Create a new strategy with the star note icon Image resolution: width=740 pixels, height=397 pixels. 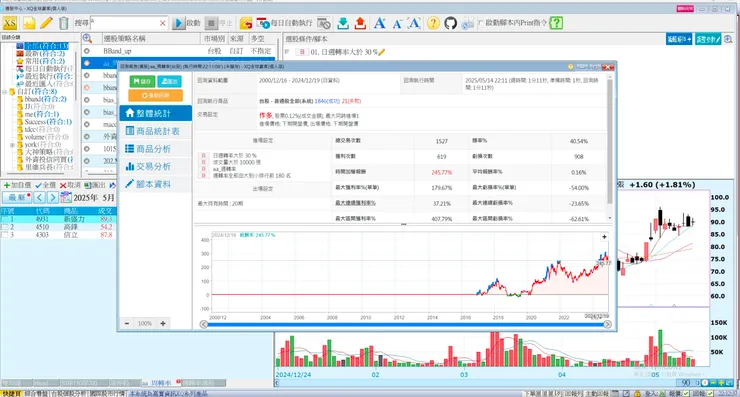click(29, 23)
